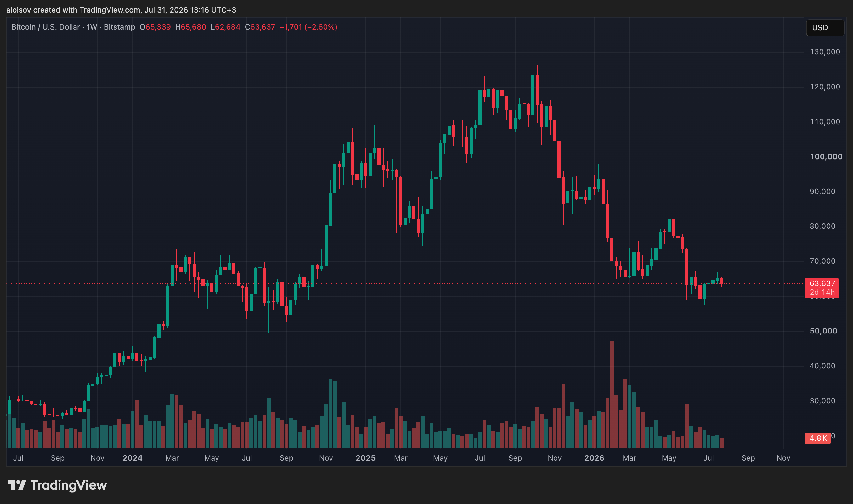
Task: Click the 110,000 price axis label
Action: pos(825,121)
